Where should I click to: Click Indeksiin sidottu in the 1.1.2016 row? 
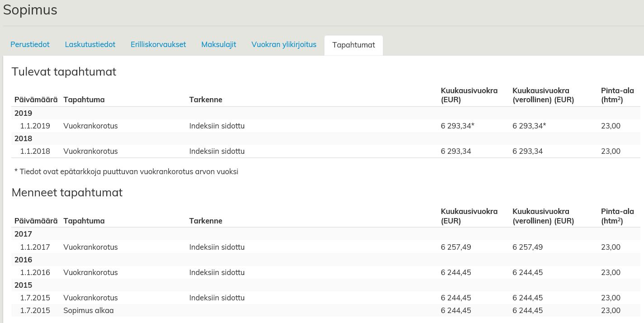(x=217, y=272)
